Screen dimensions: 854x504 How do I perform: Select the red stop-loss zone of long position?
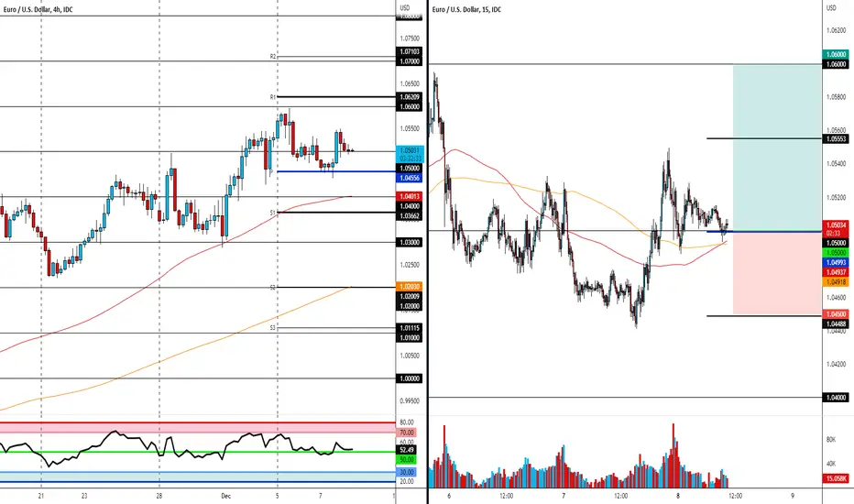click(777, 273)
